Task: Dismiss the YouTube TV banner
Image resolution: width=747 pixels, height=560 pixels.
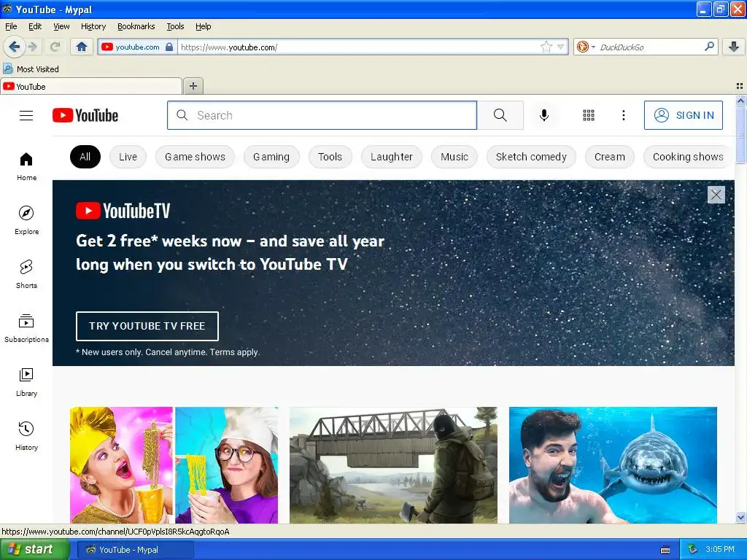Action: tap(716, 194)
